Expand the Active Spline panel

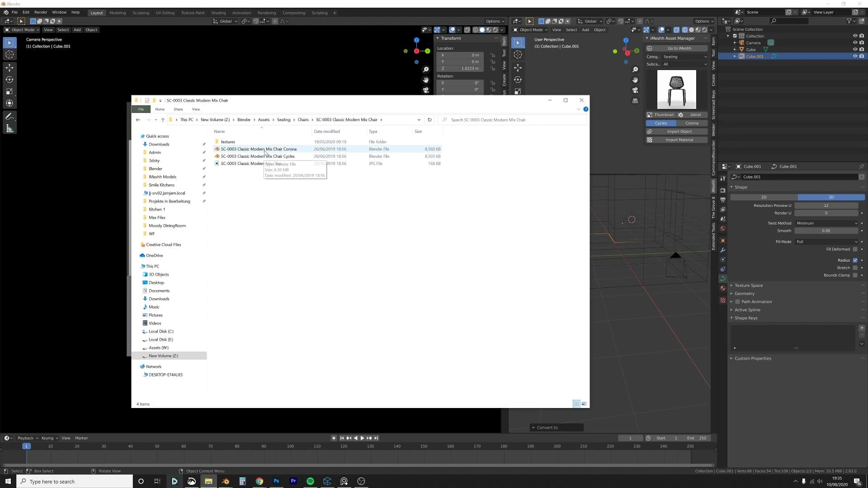click(x=747, y=310)
